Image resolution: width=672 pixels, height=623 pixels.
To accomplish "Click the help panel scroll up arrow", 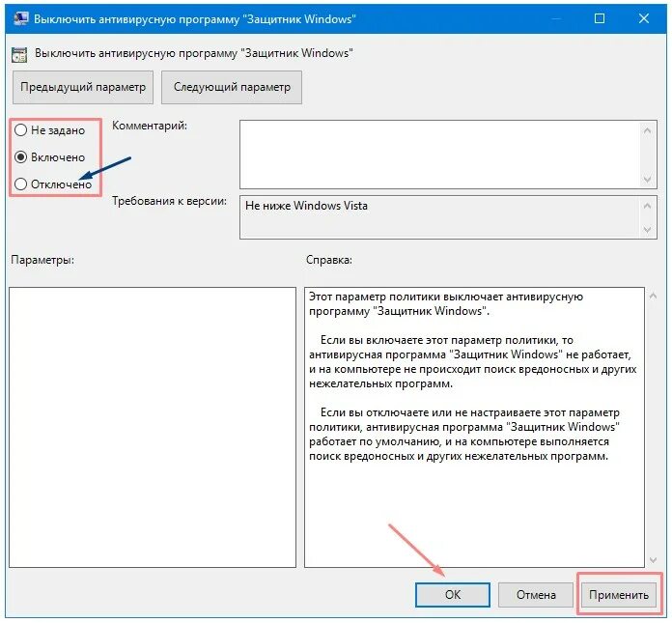I will (653, 296).
